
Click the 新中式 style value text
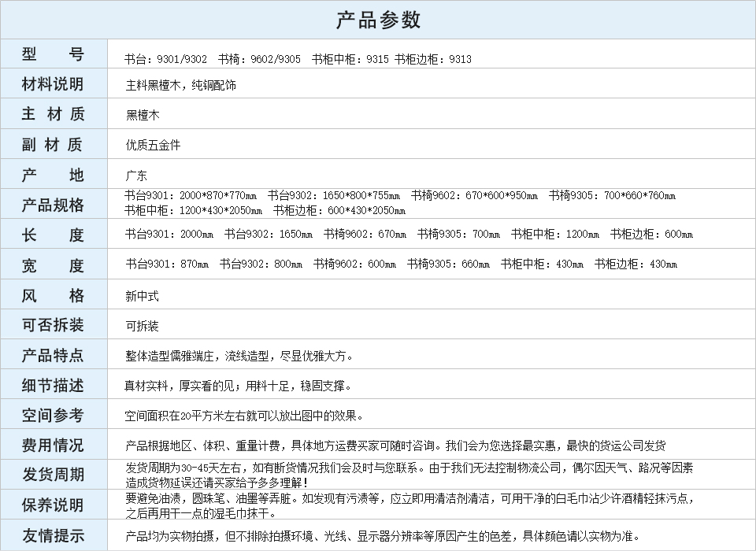tap(142, 297)
